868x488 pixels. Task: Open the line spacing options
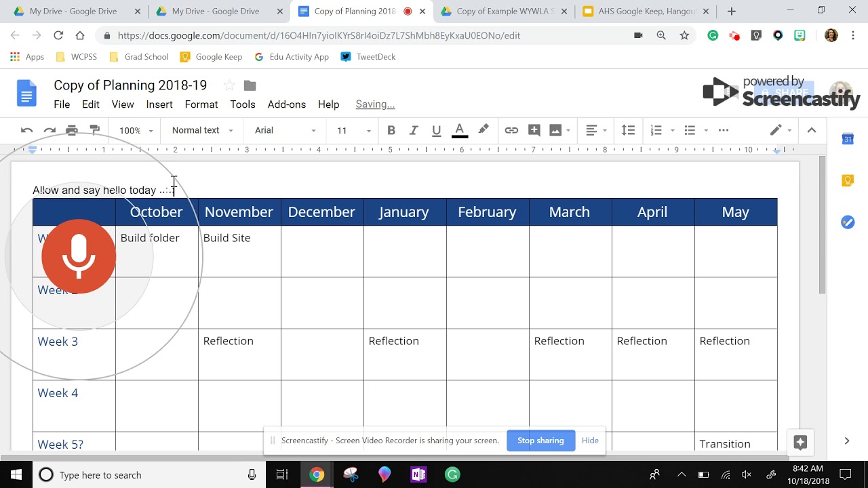point(629,130)
